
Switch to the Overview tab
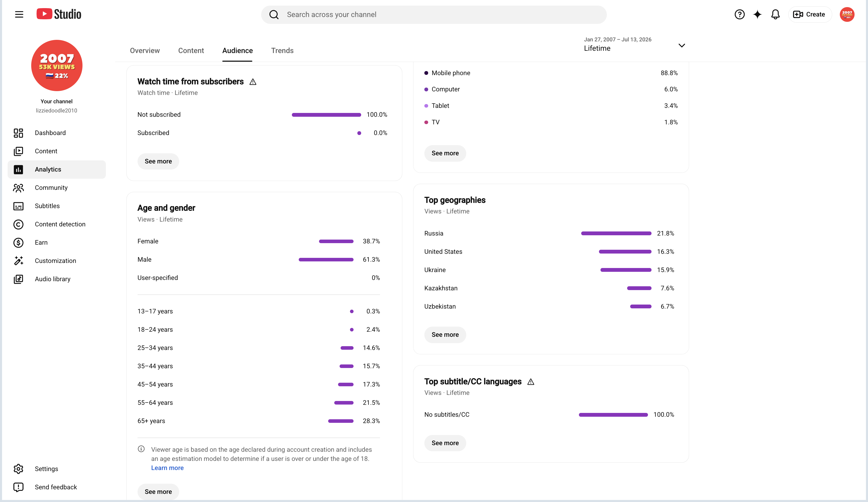click(x=145, y=51)
